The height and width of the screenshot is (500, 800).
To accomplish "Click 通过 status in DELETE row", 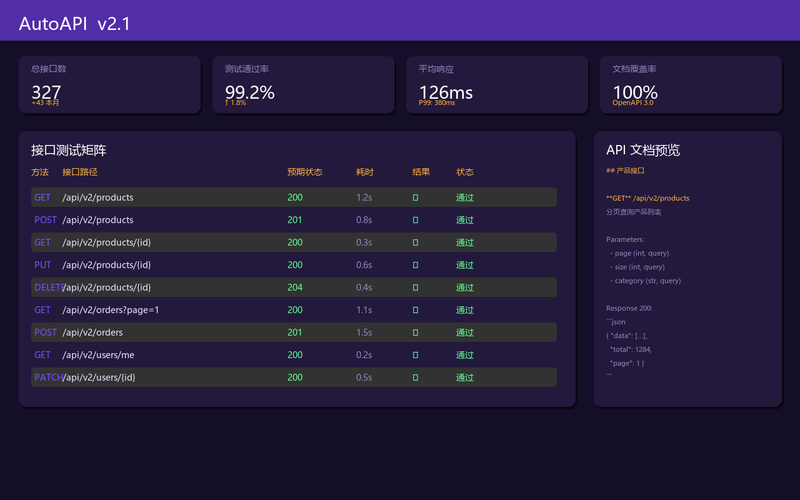I will (x=465, y=287).
